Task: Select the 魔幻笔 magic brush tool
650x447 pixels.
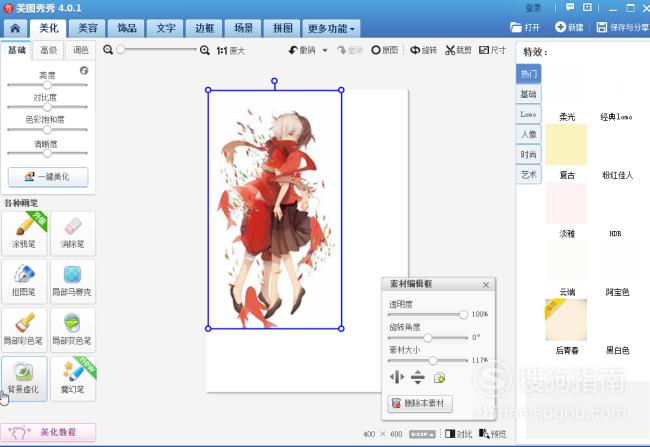Action: (x=73, y=378)
